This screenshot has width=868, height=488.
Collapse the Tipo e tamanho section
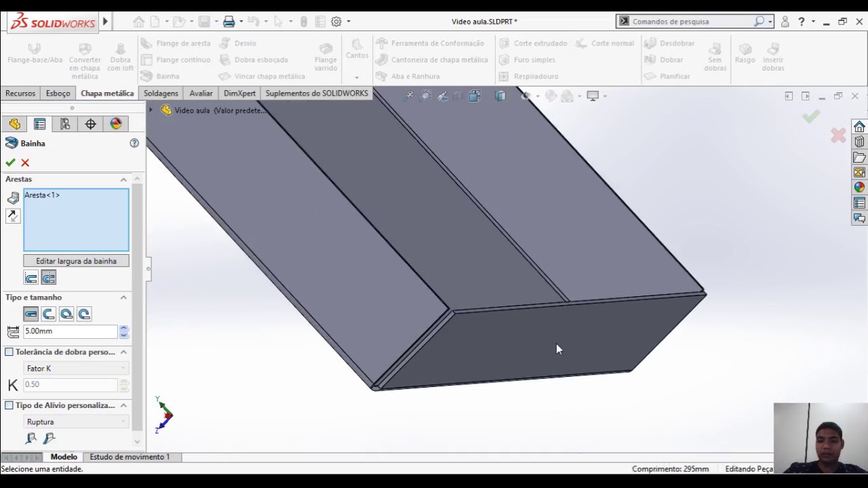click(123, 298)
